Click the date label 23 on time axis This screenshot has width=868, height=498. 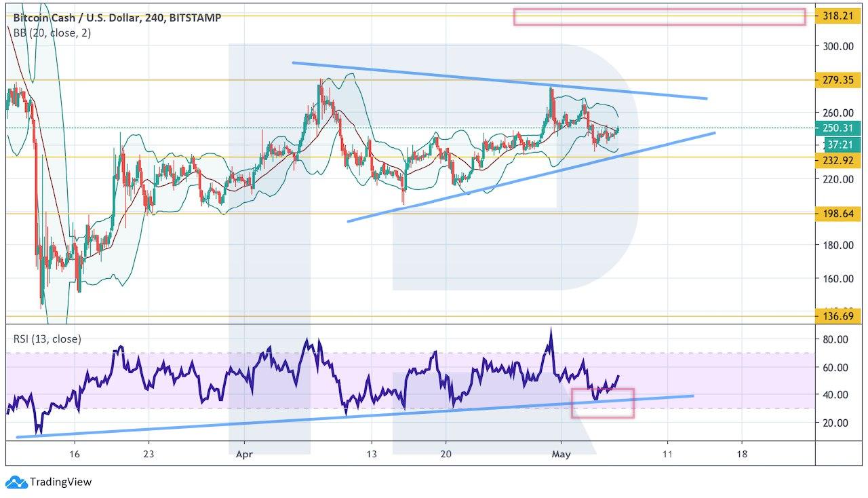tap(149, 454)
